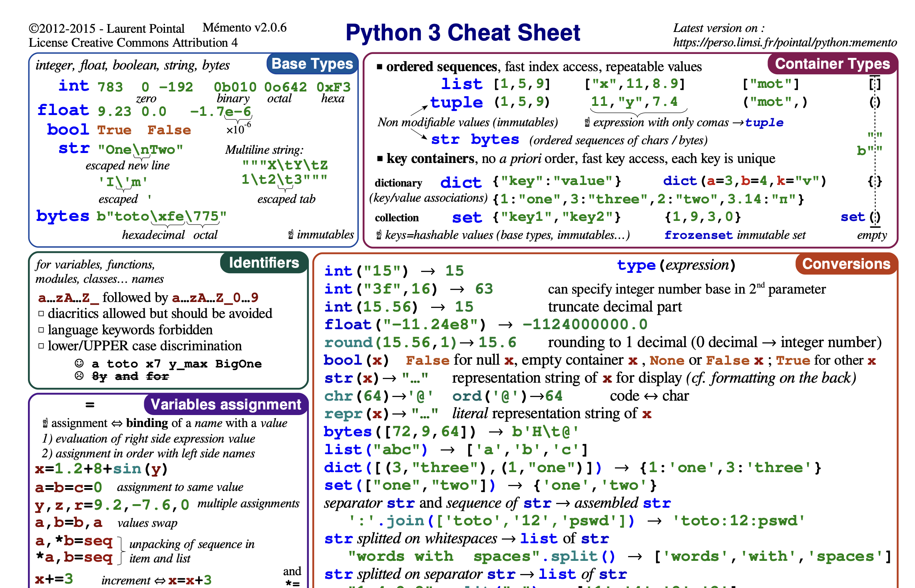Viewport: 915px width, 588px height.
Task: Click the hand icon before assignment binding
Action: pyautogui.click(x=45, y=423)
